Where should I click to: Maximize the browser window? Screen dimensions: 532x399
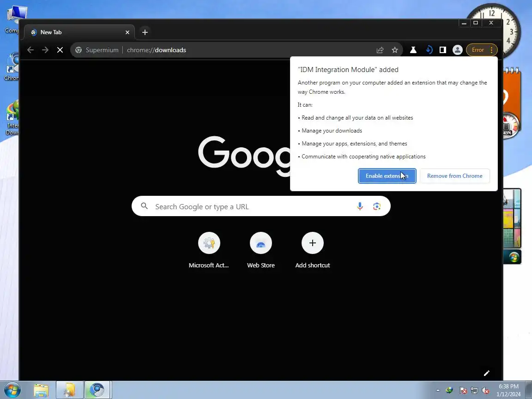pyautogui.click(x=476, y=23)
